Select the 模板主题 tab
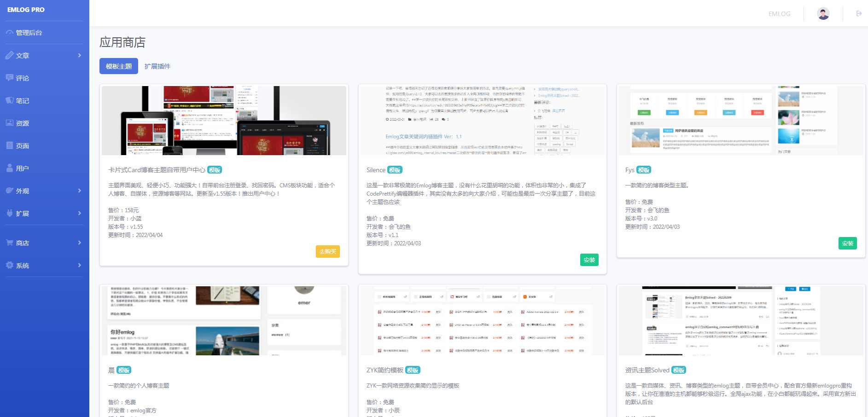The height and width of the screenshot is (417, 868). (x=119, y=66)
